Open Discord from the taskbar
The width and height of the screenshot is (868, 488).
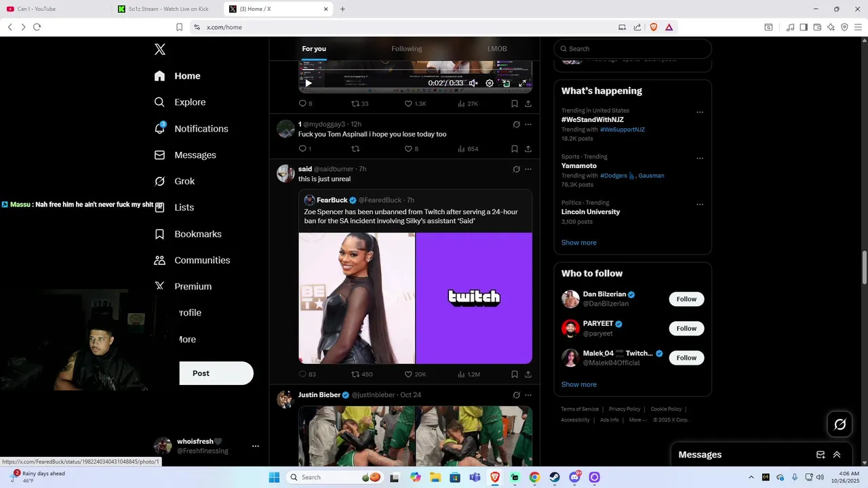point(574,477)
